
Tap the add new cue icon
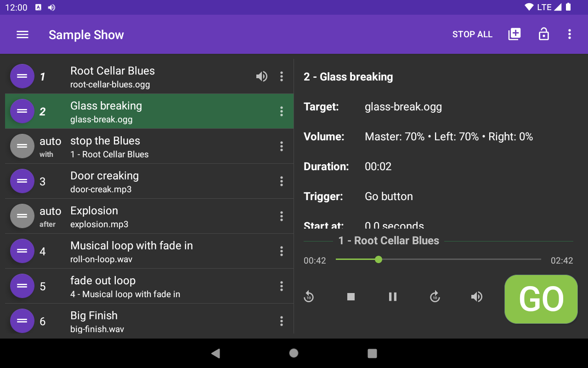[x=514, y=34]
